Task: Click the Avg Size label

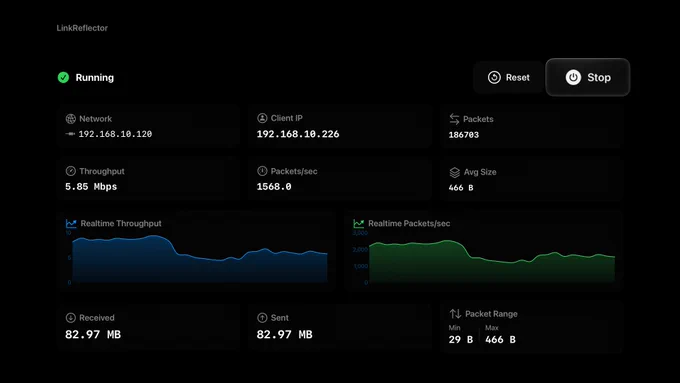Action: tap(480, 172)
